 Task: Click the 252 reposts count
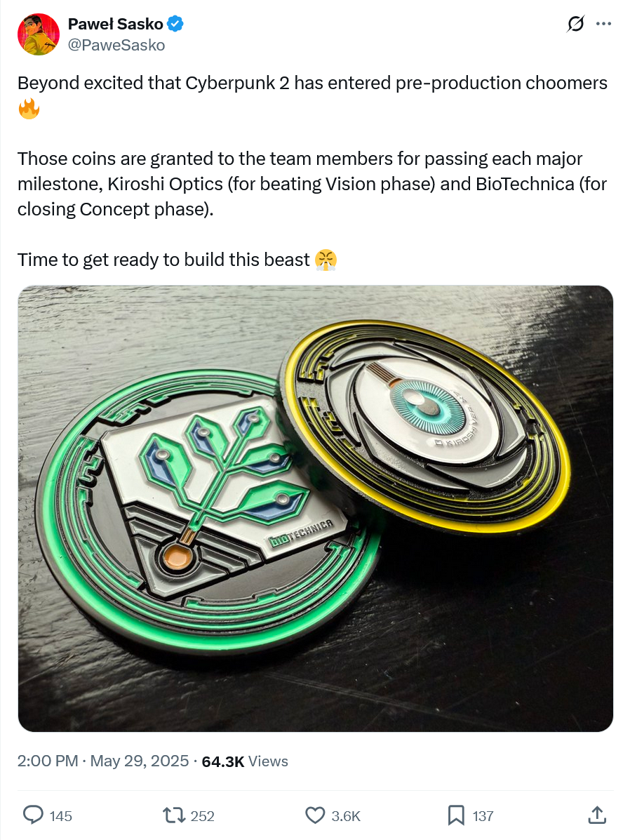[202, 816]
